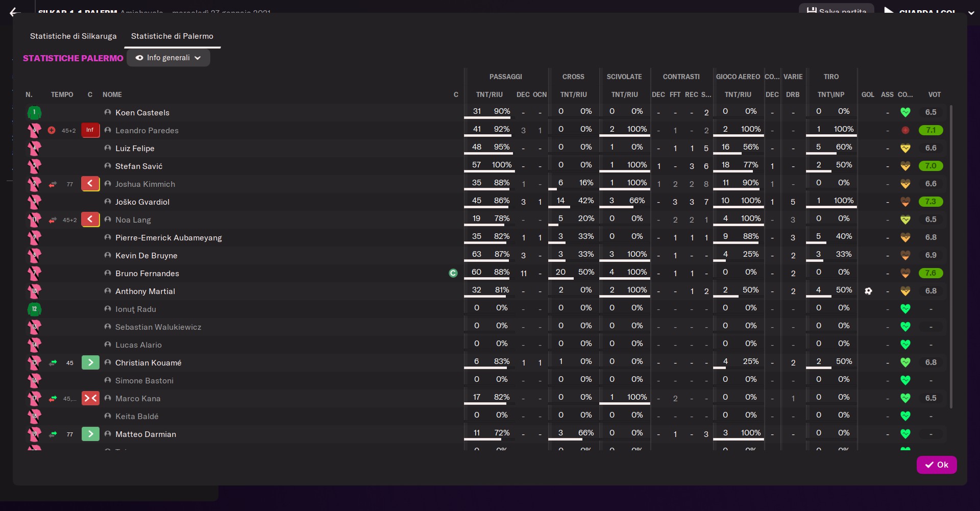Open player Pierre-Emerick Aubameyang
This screenshot has width=980, height=511.
(168, 238)
